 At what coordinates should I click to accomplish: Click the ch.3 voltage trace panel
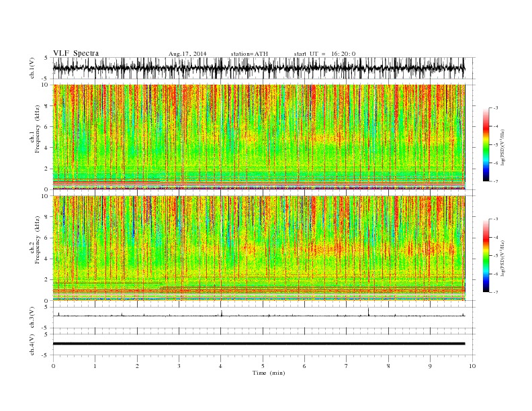coord(264,318)
